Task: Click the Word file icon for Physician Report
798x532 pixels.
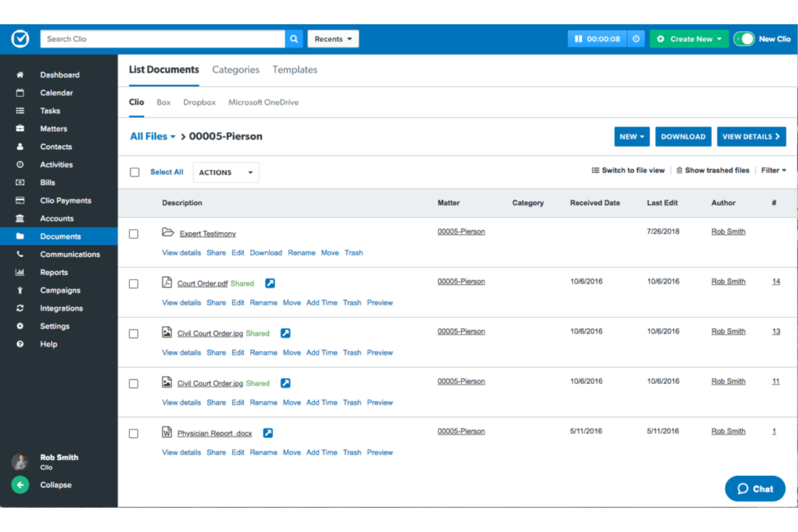Action: (x=167, y=432)
